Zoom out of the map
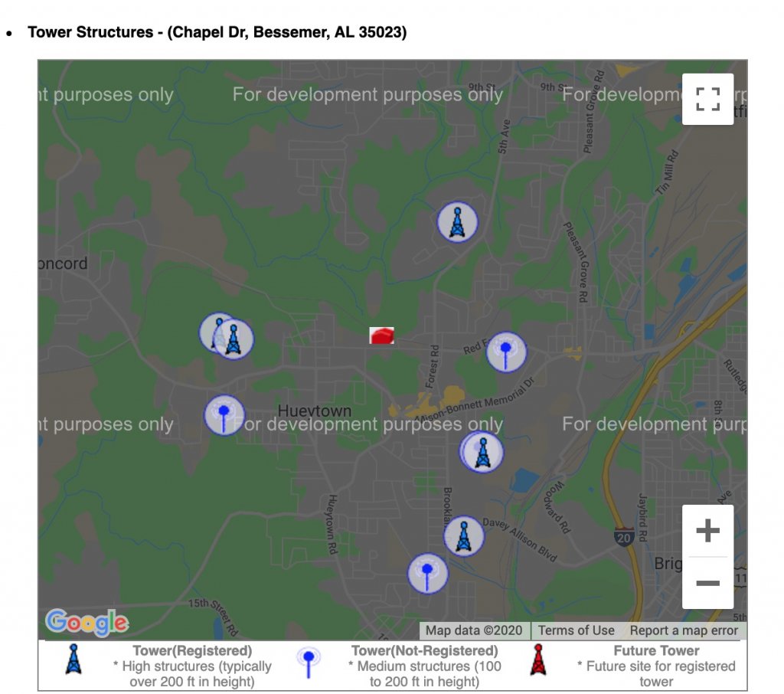Screen dimensions: 784x694 (x=707, y=584)
